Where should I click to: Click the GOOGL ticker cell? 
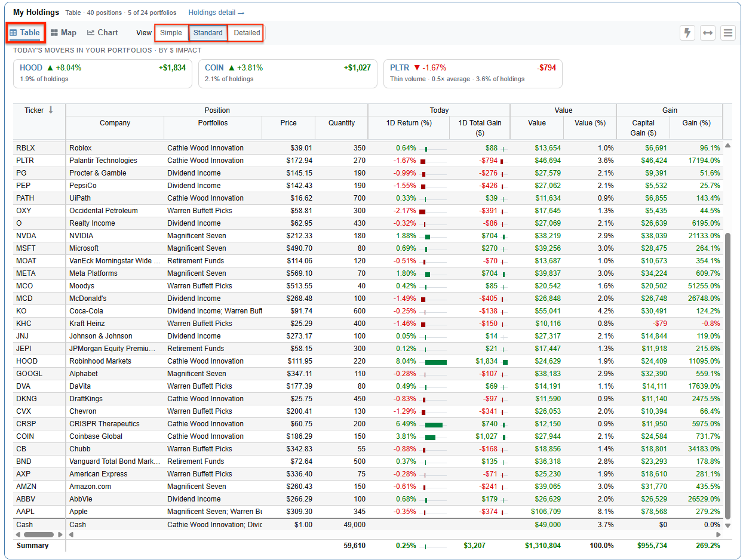click(x=39, y=374)
